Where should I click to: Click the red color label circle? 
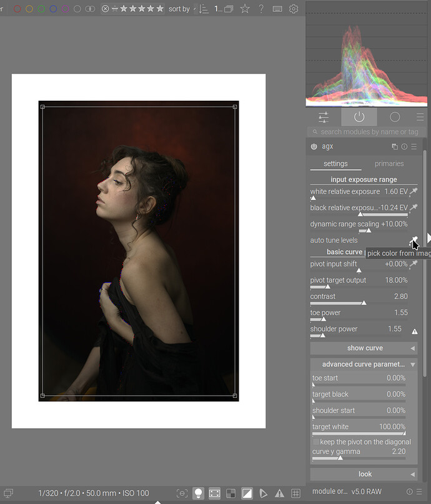[17, 9]
